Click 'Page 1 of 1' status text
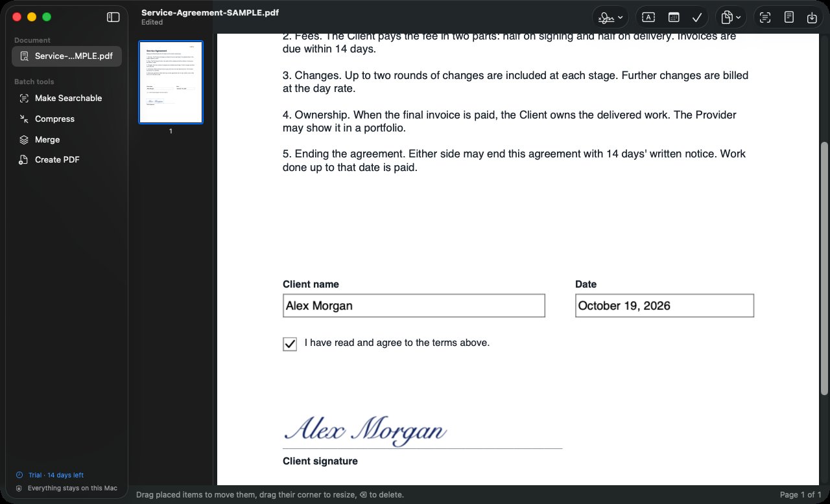 (801, 495)
